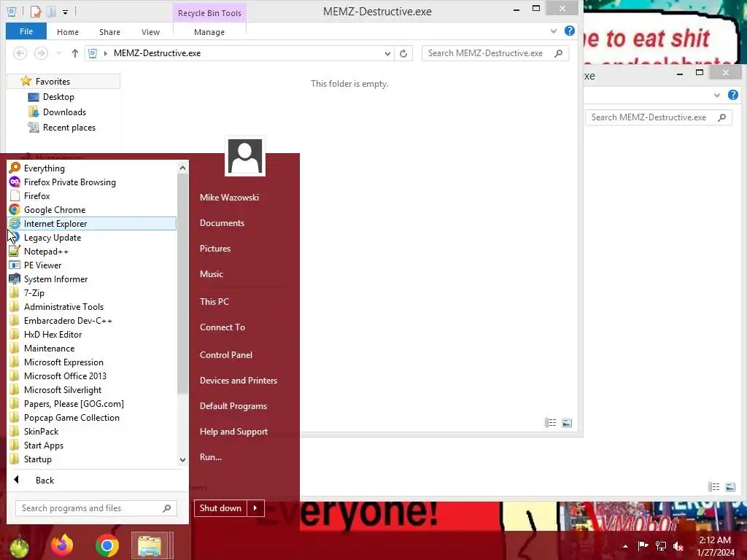
Task: Open Chrome from the taskbar
Action: tap(107, 545)
